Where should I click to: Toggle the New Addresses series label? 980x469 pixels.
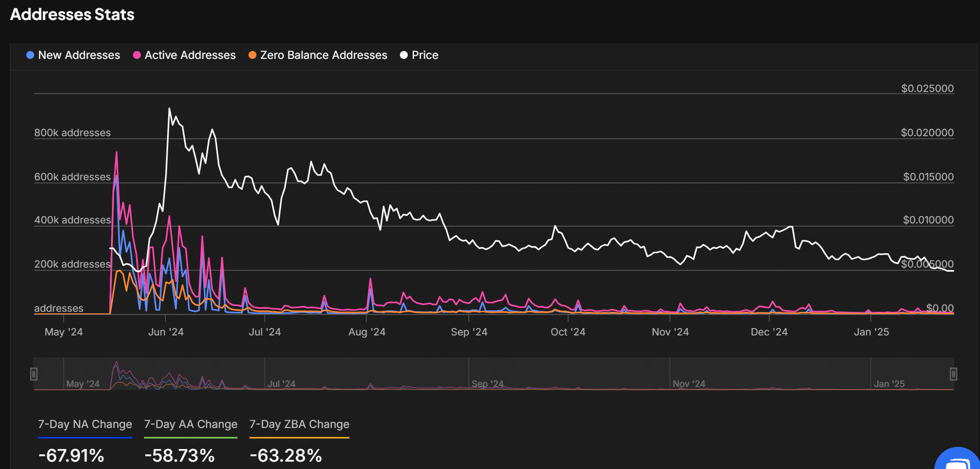pos(79,55)
